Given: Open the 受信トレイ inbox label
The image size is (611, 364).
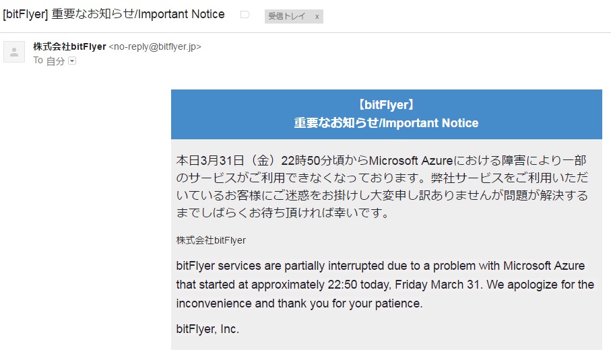Looking at the screenshot, I should [x=286, y=16].
